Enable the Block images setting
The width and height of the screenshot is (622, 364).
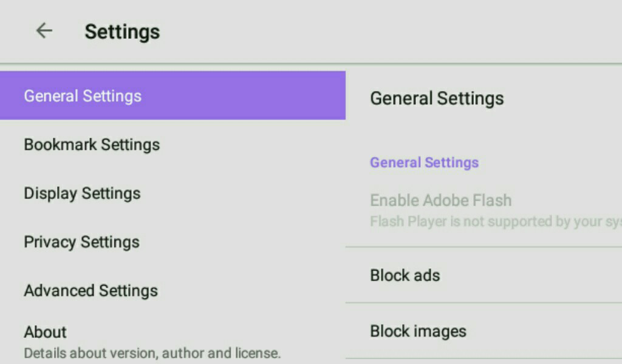point(418,331)
